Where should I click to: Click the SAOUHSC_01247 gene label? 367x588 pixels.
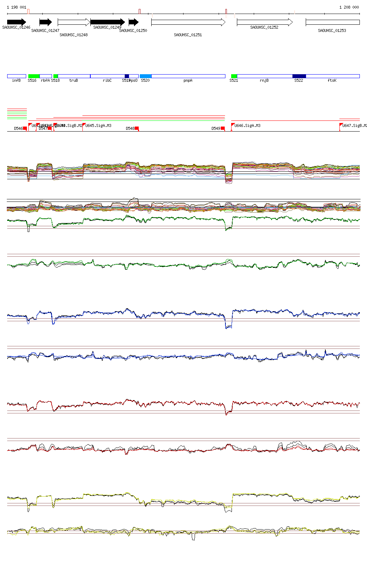coord(45,30)
